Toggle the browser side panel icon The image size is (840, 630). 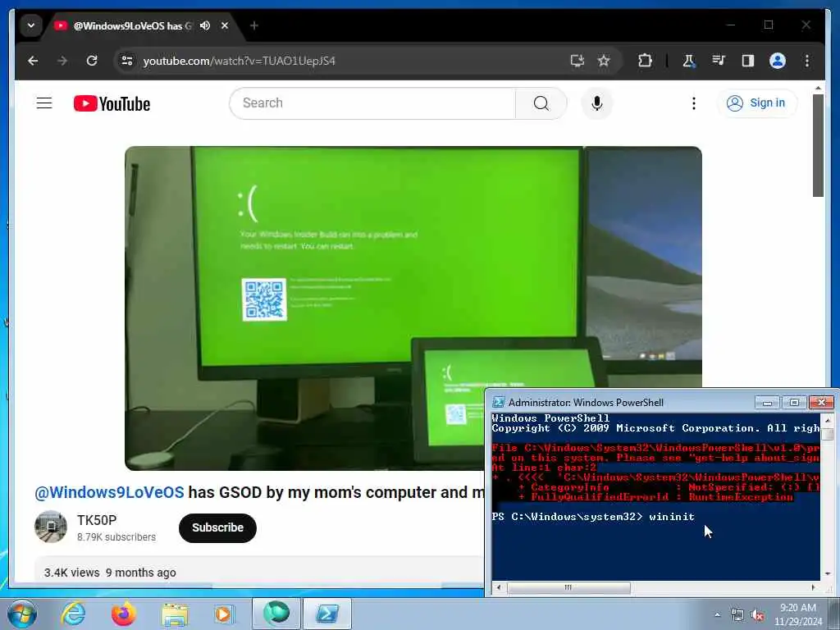[x=748, y=61]
